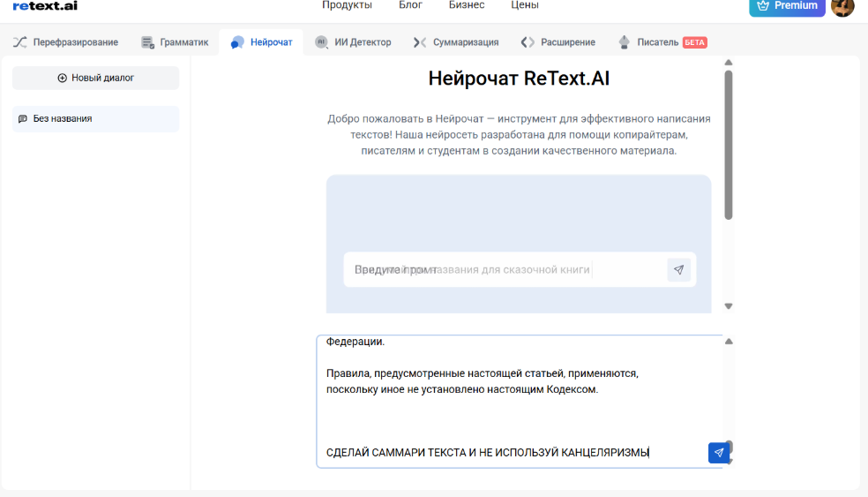Go to the Цены page
The image size is (868, 497).
click(525, 5)
